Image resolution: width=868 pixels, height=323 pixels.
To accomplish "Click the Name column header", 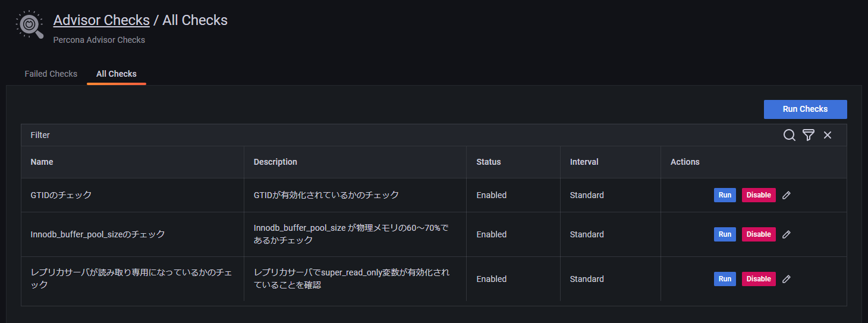I will [x=42, y=162].
